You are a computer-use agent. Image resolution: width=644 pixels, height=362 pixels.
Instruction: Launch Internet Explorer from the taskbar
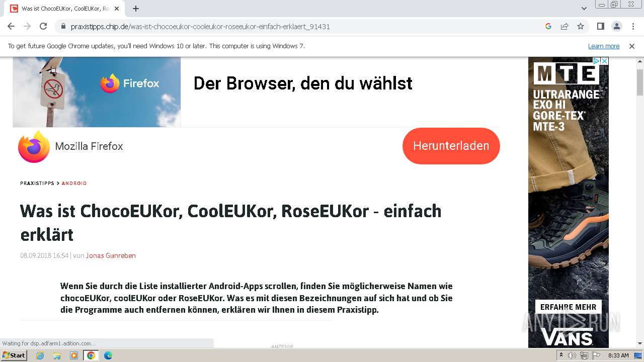pos(40,355)
